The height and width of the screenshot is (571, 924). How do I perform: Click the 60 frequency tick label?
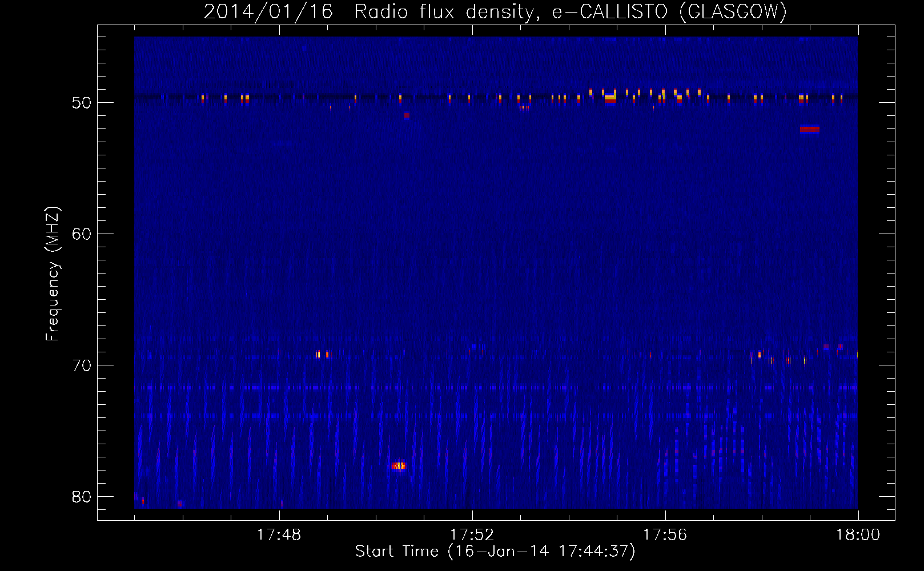[x=82, y=234]
